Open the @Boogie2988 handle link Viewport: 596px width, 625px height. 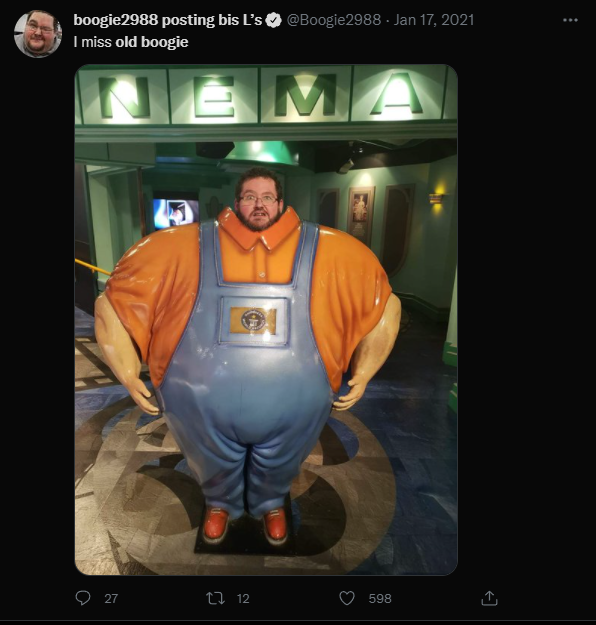tap(334, 20)
